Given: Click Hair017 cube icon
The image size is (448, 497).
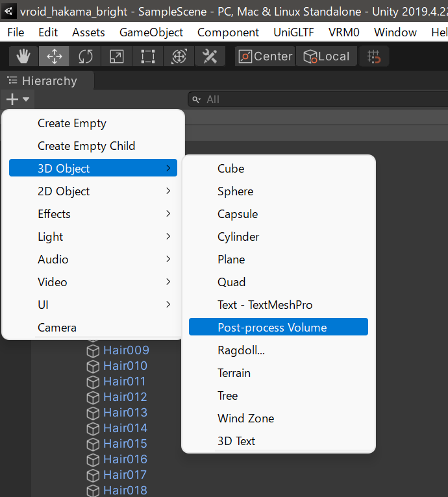Looking at the screenshot, I should click(93, 475).
